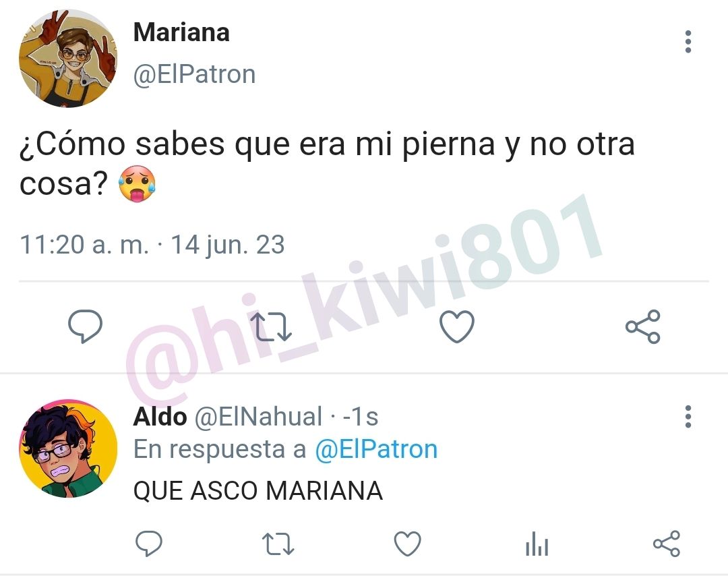This screenshot has height=582, width=728.
Task: Like Aldo's reply with the heart icon
Action: click(407, 544)
